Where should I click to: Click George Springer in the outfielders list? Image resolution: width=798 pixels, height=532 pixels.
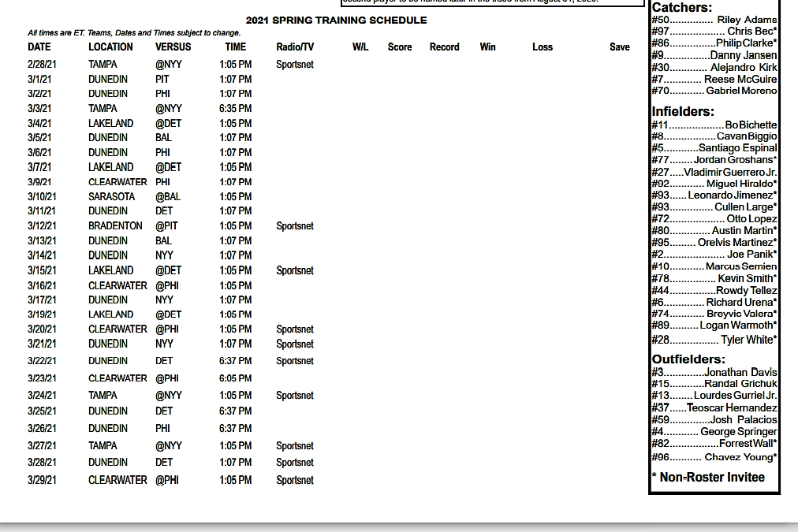pyautogui.click(x=738, y=432)
